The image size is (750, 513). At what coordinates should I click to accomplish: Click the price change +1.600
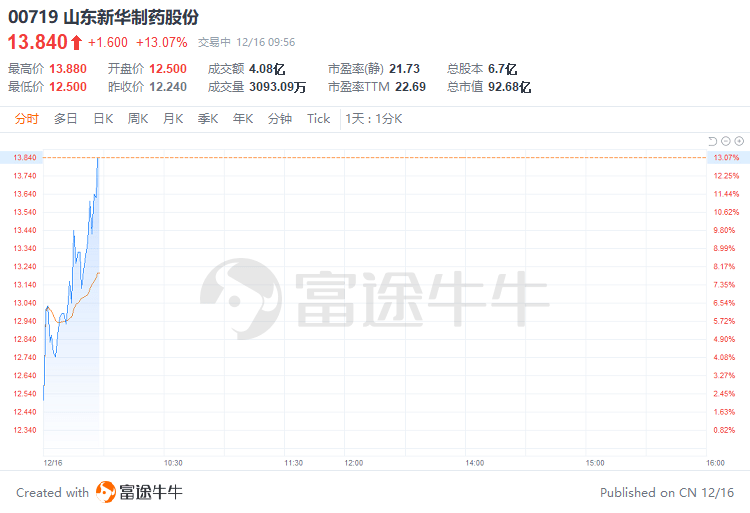108,43
